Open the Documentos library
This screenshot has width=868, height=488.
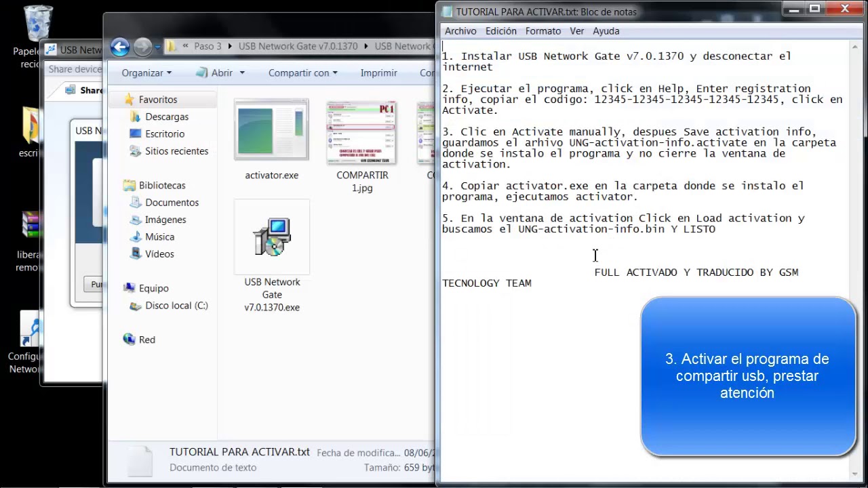tap(172, 202)
